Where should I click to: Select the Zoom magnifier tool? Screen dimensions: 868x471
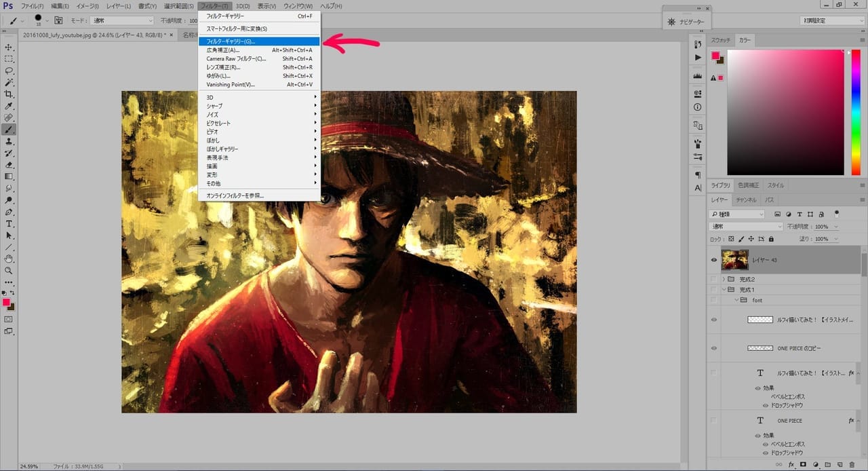(x=9, y=270)
